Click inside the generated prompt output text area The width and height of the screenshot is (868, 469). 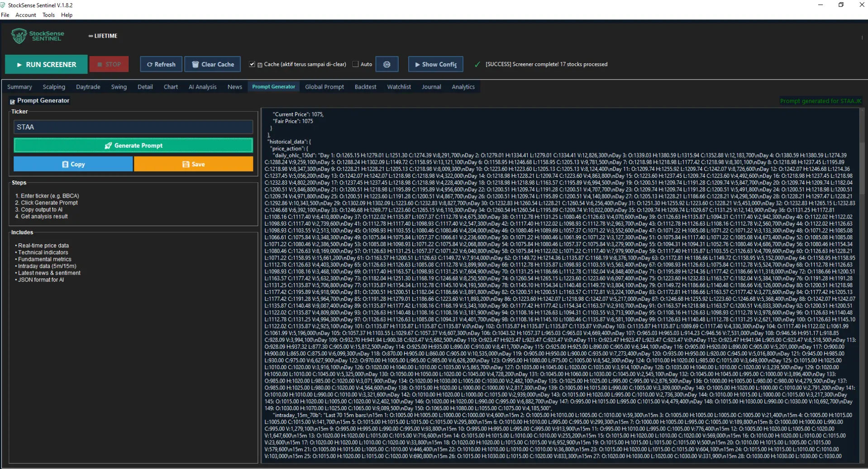click(x=560, y=285)
